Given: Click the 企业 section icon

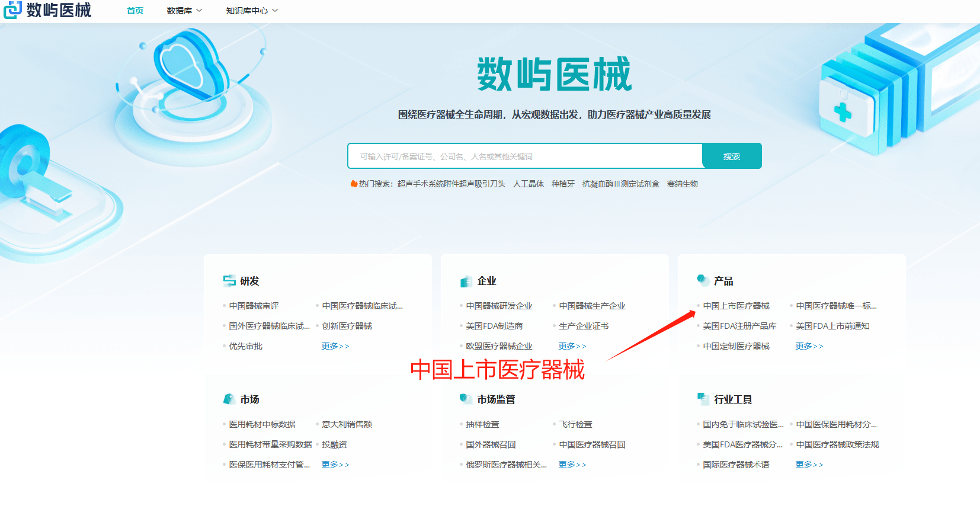Looking at the screenshot, I should tap(466, 281).
